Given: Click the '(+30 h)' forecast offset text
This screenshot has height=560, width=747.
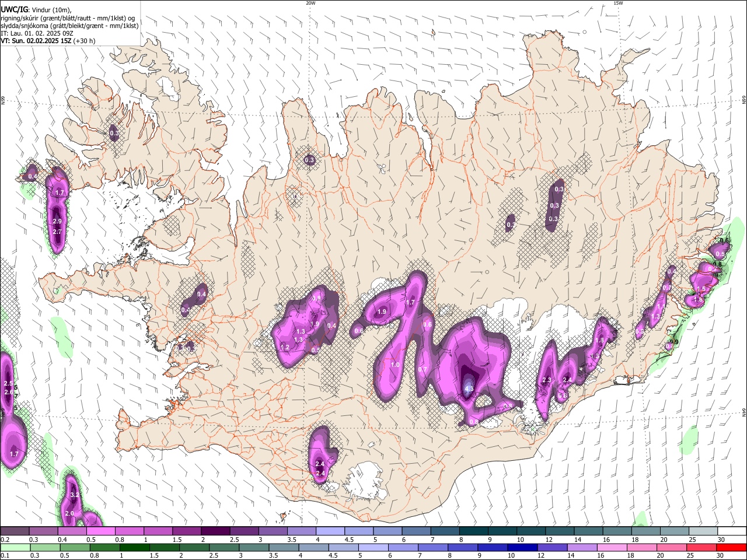Looking at the screenshot, I should click(x=85, y=41).
